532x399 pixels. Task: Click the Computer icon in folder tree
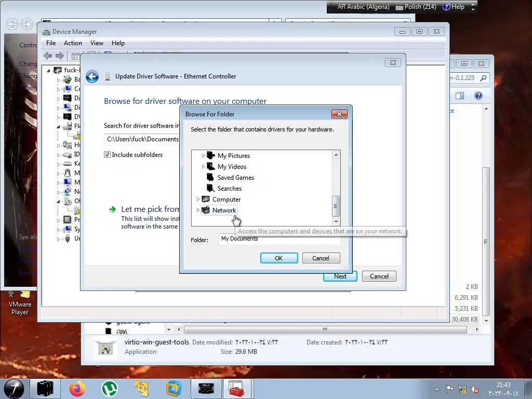coord(206,199)
